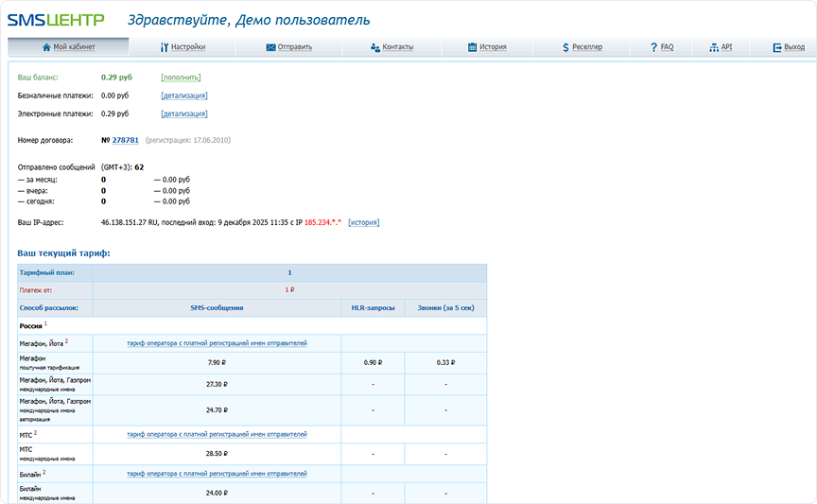Open детализация for Безналичные платежи

[184, 96]
